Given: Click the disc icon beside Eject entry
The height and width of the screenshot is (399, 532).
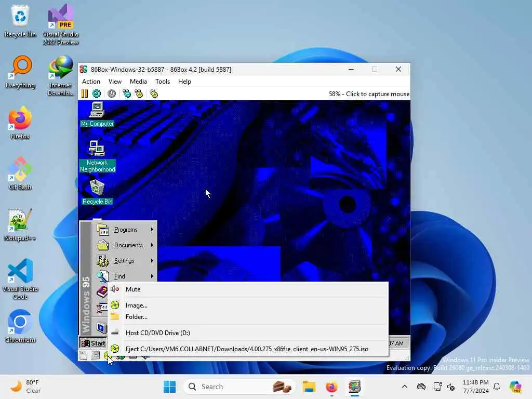Looking at the screenshot, I should (115, 349).
